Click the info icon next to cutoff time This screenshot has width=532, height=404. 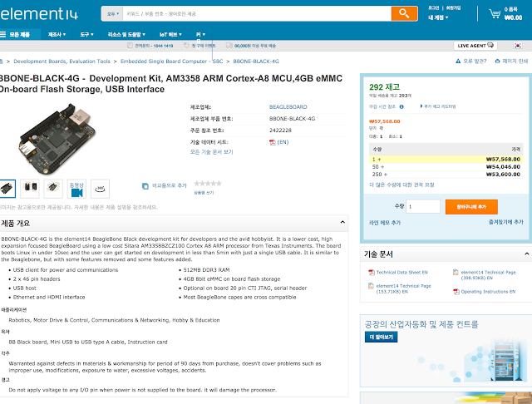coord(401,106)
